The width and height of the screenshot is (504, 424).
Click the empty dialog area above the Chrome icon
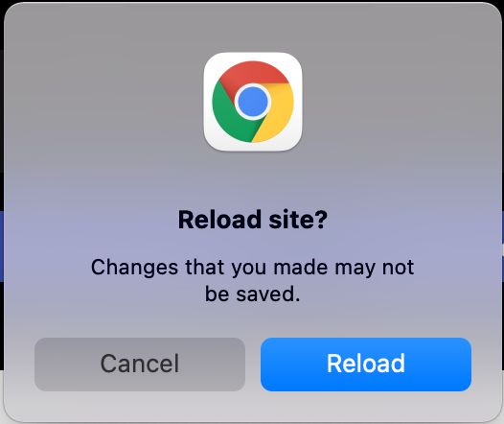253,28
